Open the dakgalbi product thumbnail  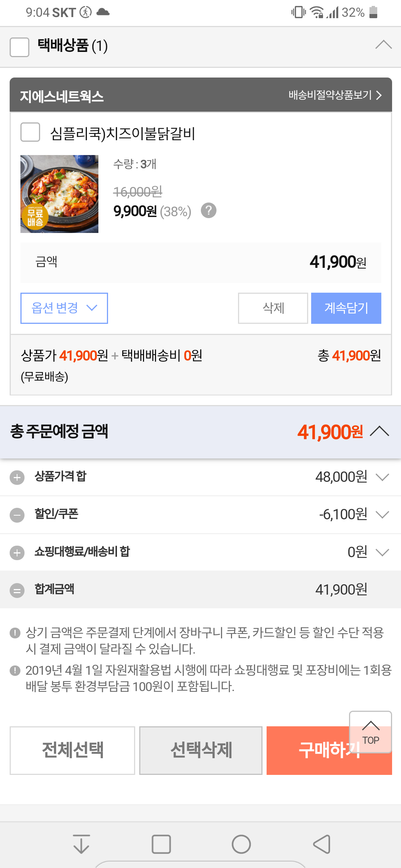click(x=59, y=194)
